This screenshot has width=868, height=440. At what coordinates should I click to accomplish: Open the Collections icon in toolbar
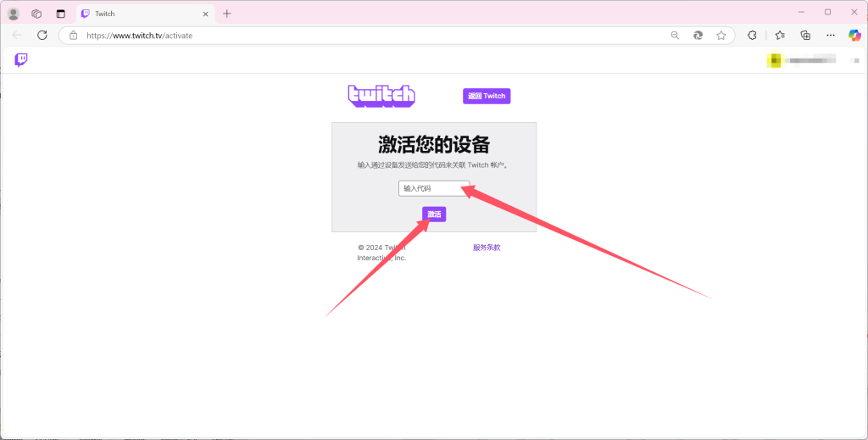805,36
